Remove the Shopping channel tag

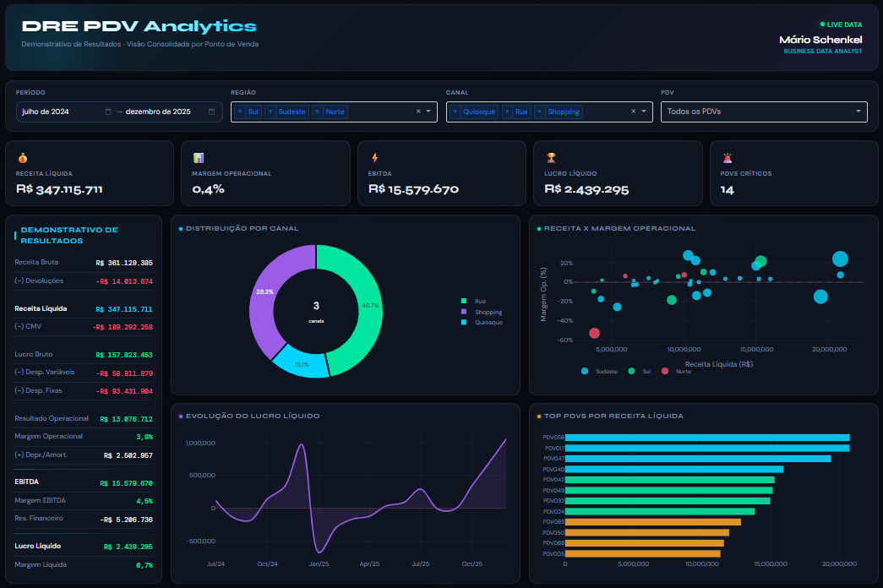pos(540,112)
